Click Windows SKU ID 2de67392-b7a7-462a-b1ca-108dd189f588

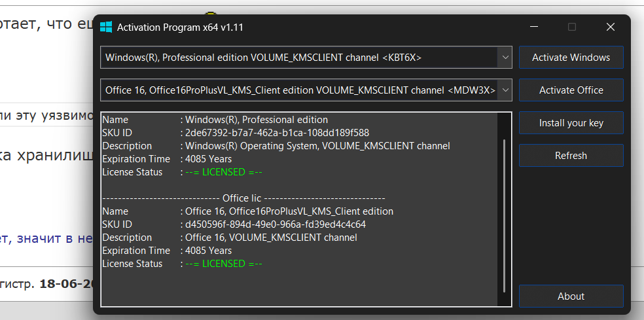pos(277,133)
